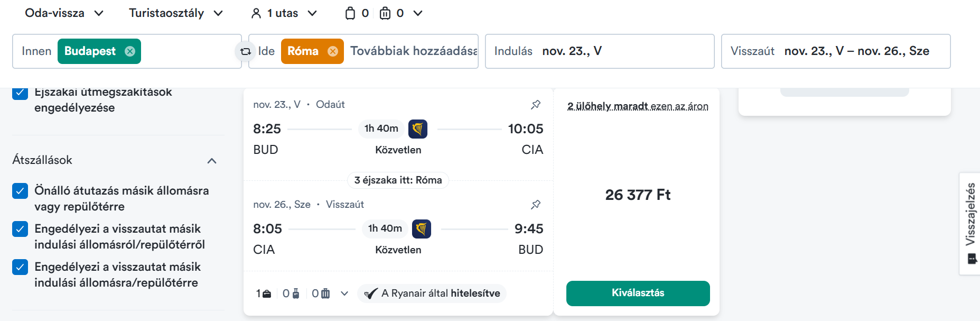
Task: Pin the outbound flight on nov. 23.
Action: tap(536, 104)
